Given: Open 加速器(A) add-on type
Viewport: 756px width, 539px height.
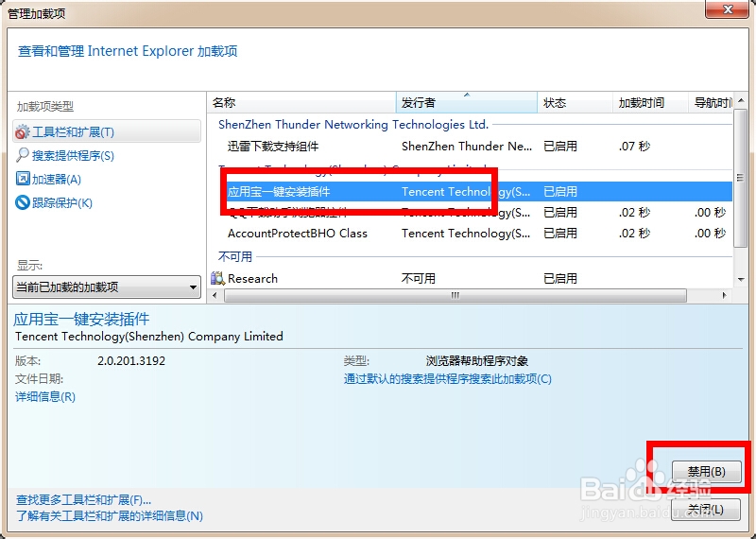Looking at the screenshot, I should click(57, 179).
